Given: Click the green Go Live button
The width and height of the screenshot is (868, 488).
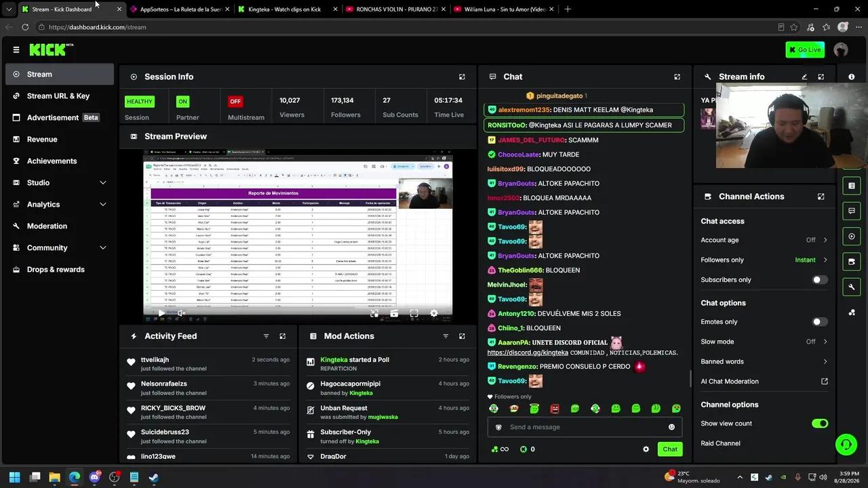Looking at the screenshot, I should point(805,49).
